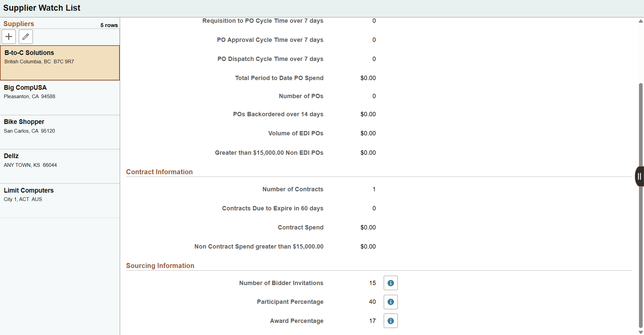
Task: Open the Dellz supplier record
Action: tap(60, 166)
